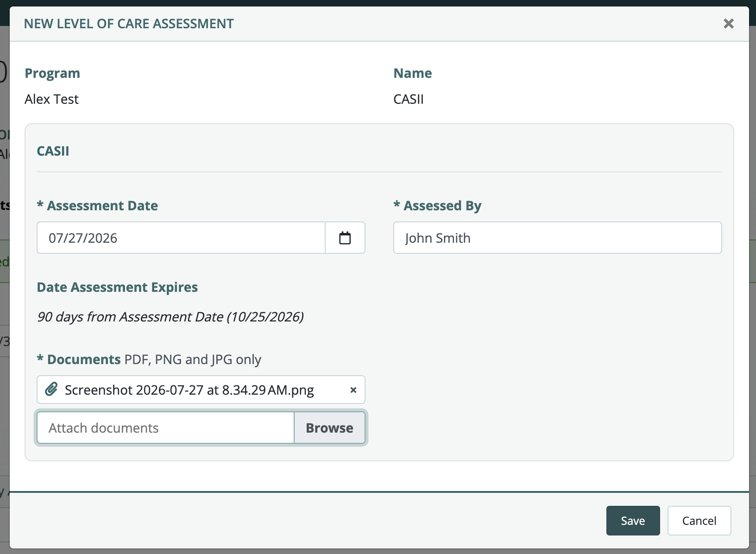Viewport: 756px width, 554px height.
Task: Click the Name value CASII
Action: click(409, 99)
